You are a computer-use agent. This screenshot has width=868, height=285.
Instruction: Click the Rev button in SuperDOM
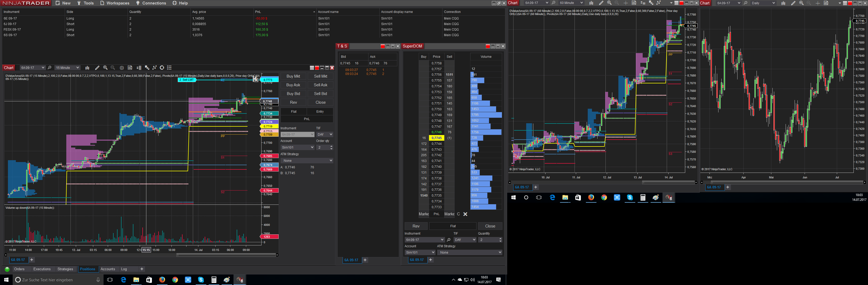pos(416,226)
